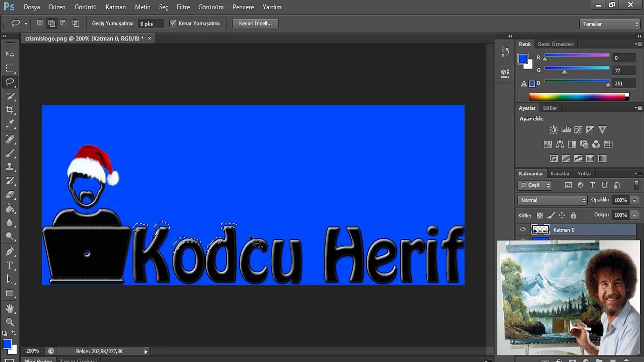The image size is (644, 362).
Task: Select the Eyedropper tool
Action: [10, 124]
